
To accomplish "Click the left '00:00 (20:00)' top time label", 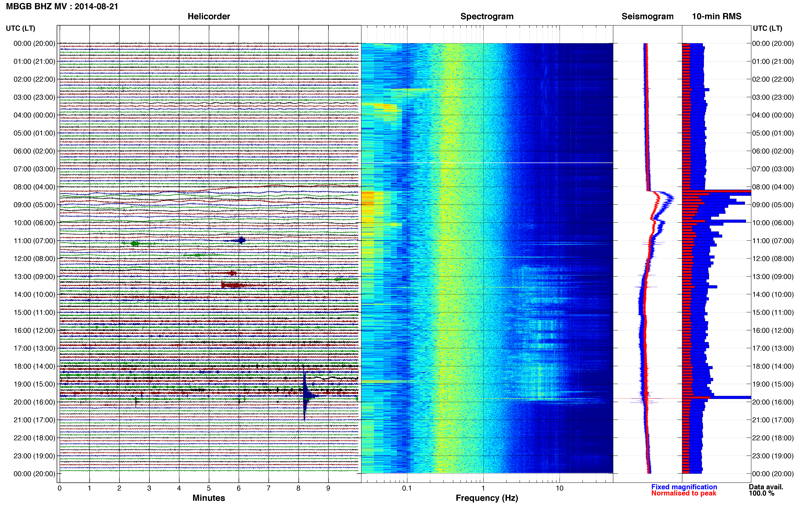I will [34, 43].
